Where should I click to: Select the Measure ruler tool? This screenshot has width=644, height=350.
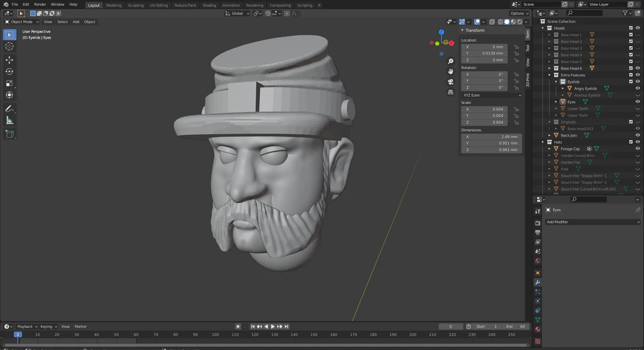(9, 121)
